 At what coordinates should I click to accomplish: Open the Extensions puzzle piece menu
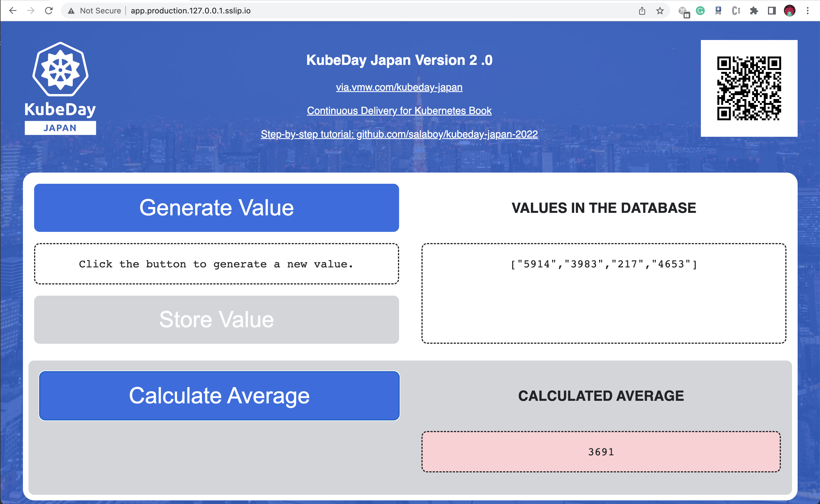coord(754,11)
